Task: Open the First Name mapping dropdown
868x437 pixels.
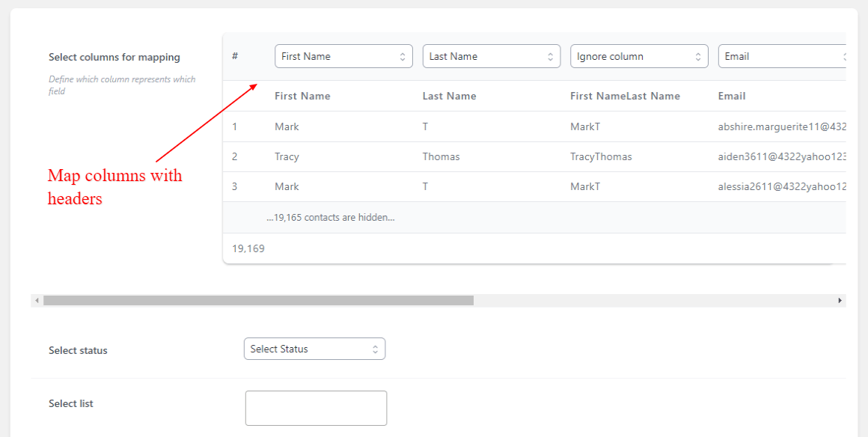Action: click(x=343, y=56)
